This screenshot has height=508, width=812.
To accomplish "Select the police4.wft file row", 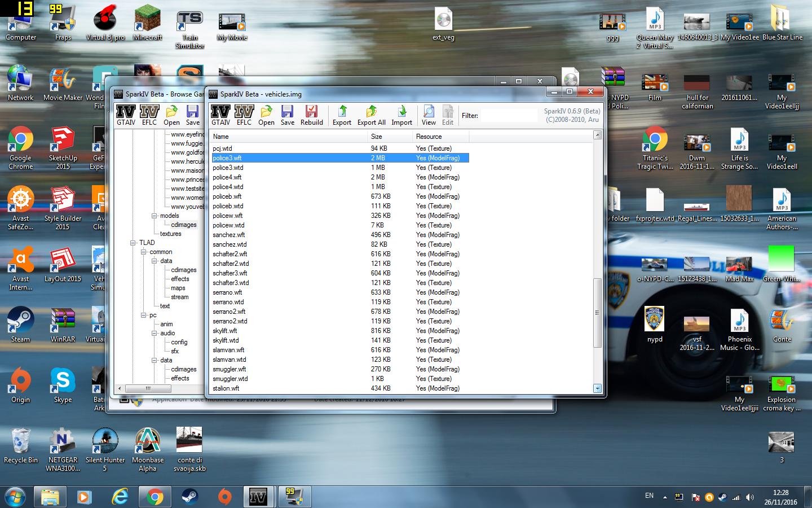I will 228,177.
